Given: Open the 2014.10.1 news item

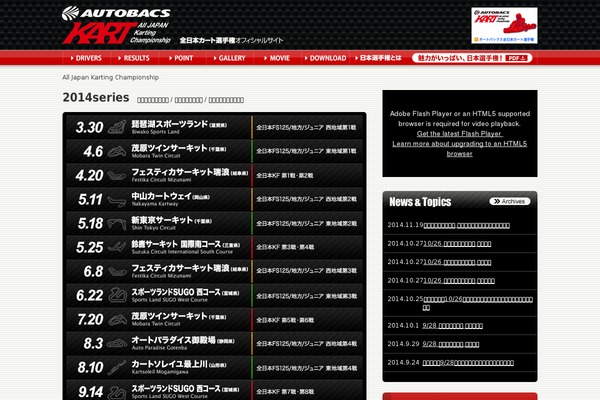Looking at the screenshot, I should [452, 326].
